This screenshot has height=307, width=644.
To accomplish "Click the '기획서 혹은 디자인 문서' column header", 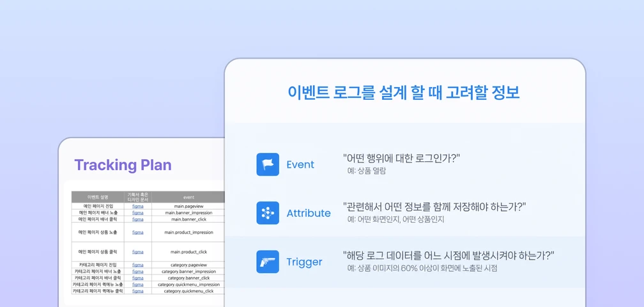I will click(137, 197).
